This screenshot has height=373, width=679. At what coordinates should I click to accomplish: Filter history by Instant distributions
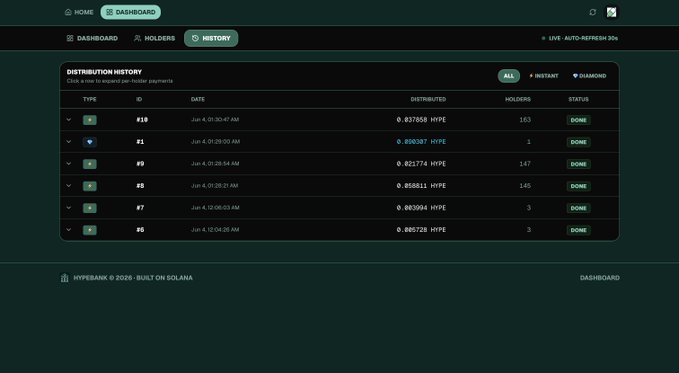pyautogui.click(x=544, y=76)
